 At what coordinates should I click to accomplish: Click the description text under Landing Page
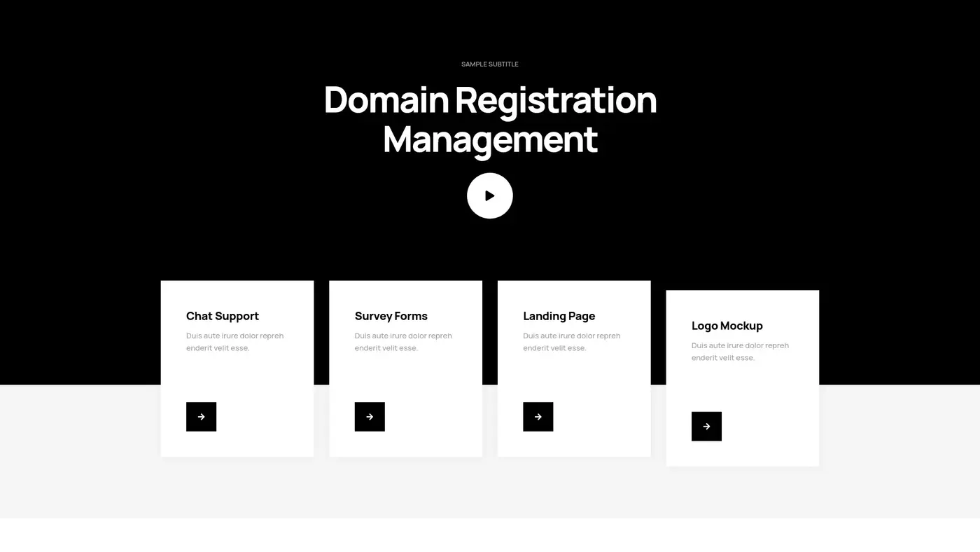[571, 341]
